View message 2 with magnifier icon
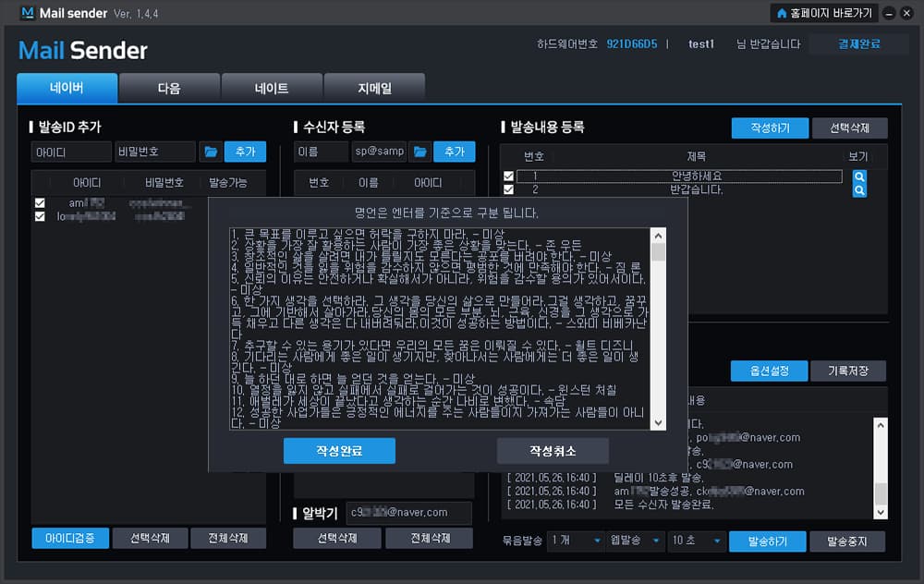924x584 pixels. tap(859, 190)
